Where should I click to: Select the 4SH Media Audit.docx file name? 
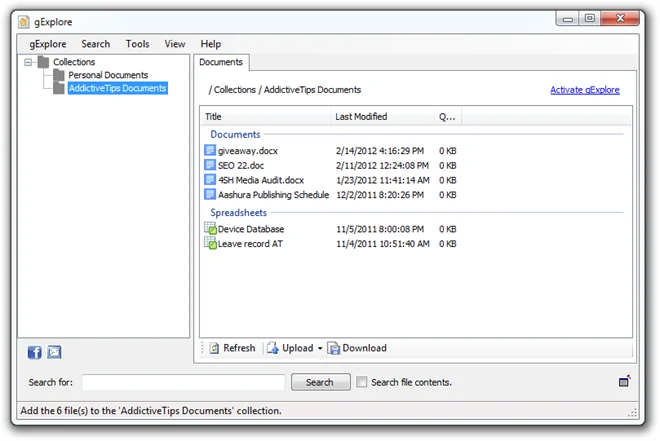click(261, 180)
